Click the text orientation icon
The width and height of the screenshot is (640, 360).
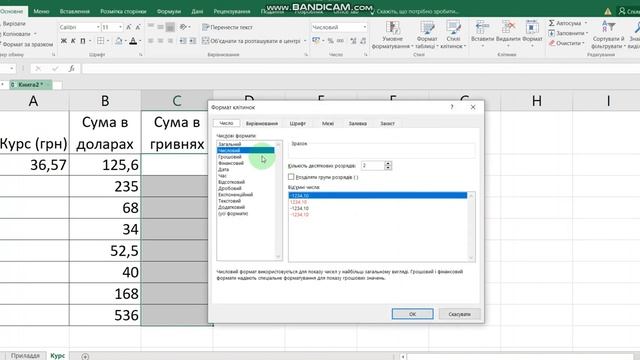coord(183,27)
